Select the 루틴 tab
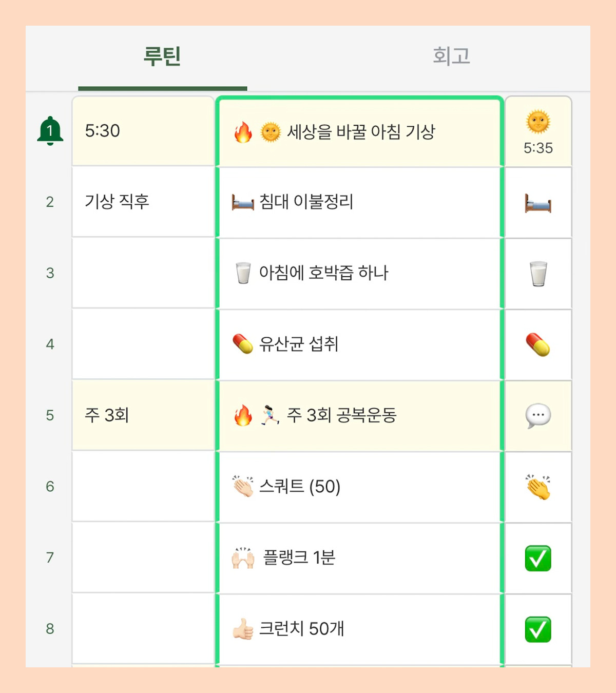 [x=163, y=56]
